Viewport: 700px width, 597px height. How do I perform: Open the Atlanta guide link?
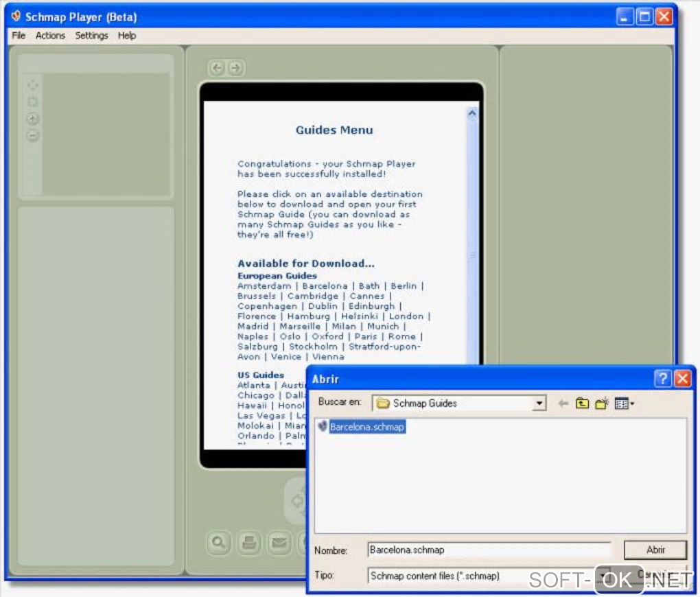(x=253, y=386)
